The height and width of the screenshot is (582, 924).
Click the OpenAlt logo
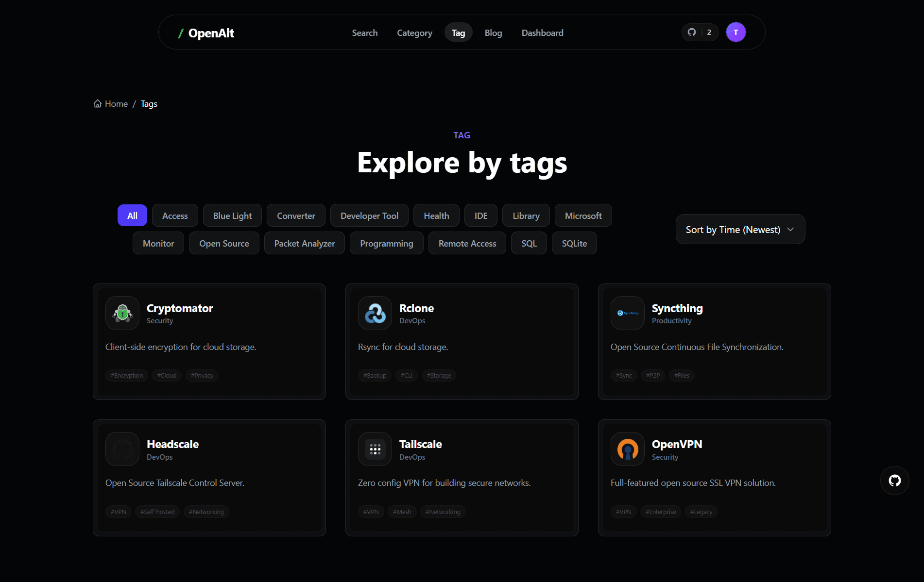206,33
